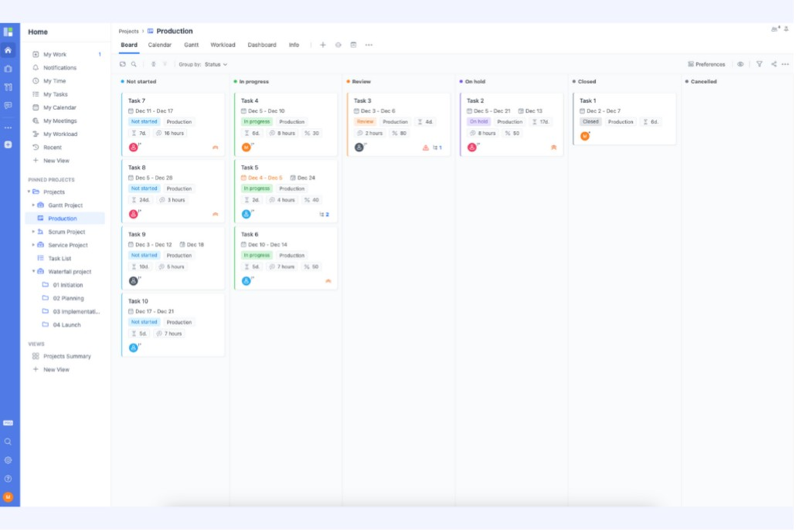Toggle field visibility with the eye icon
Image resolution: width=796 pixels, height=532 pixels.
(740, 64)
